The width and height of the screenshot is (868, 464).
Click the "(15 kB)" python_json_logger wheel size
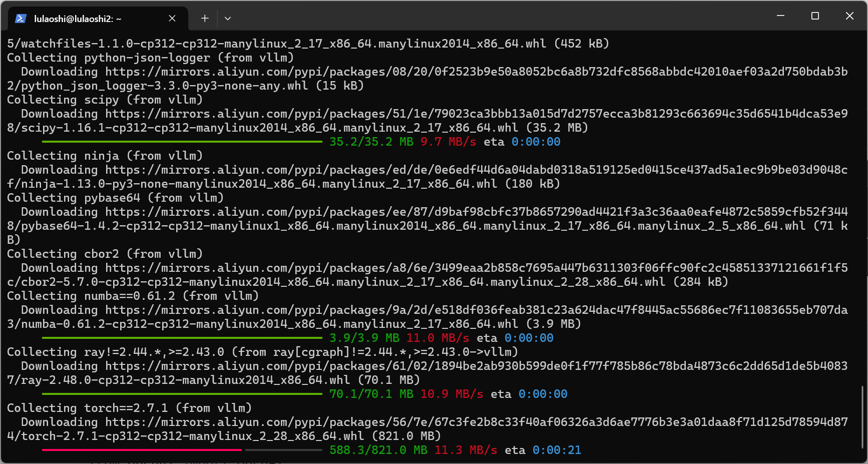pyautogui.click(x=340, y=86)
